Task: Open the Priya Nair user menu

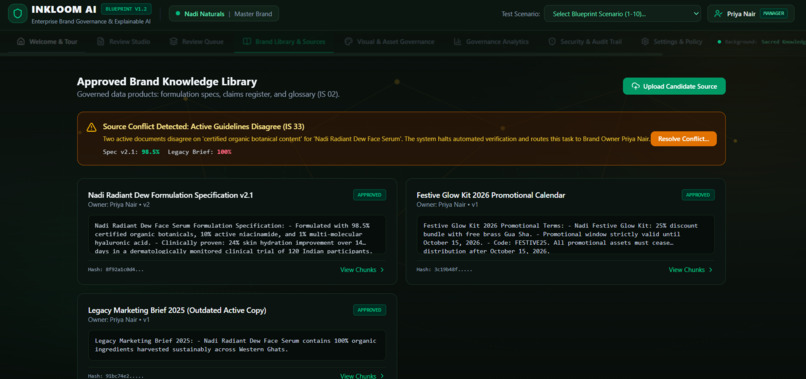Action: [x=750, y=14]
